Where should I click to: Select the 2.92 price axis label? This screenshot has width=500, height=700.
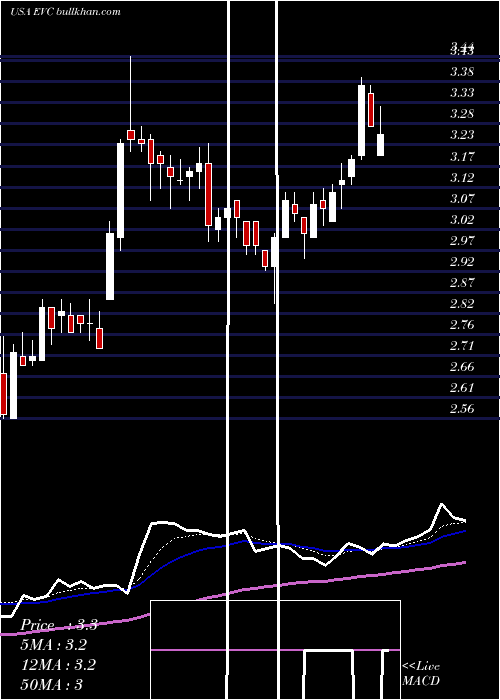462,262
